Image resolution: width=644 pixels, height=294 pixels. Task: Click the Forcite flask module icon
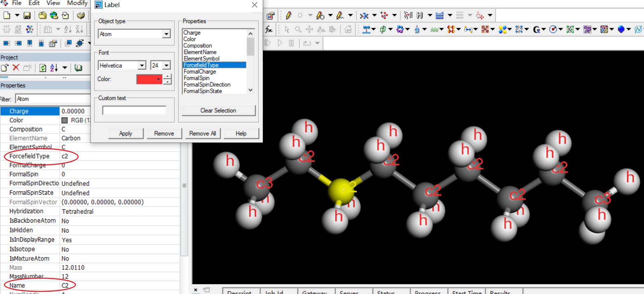[x=417, y=29]
